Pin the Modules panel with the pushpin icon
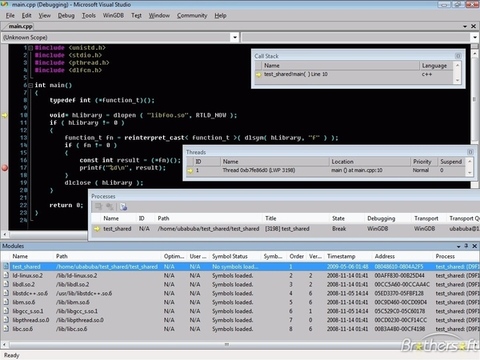Screen dimensions: 480x360 [466, 246]
